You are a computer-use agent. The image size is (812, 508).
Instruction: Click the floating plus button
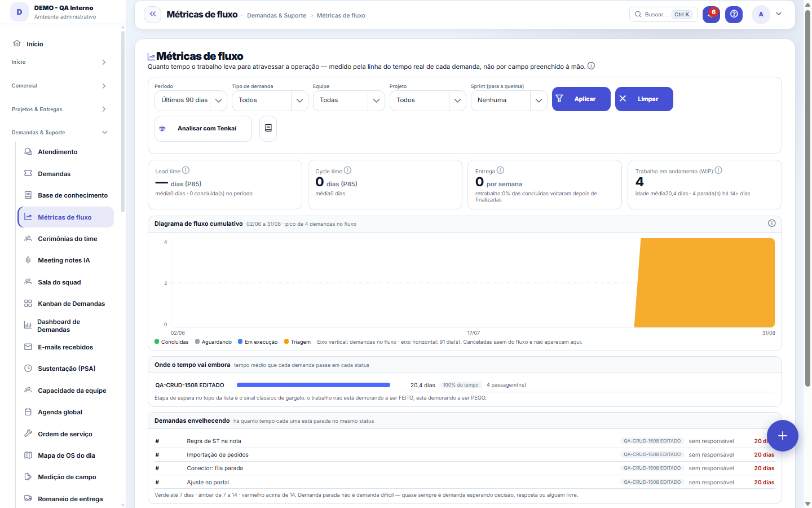point(782,436)
